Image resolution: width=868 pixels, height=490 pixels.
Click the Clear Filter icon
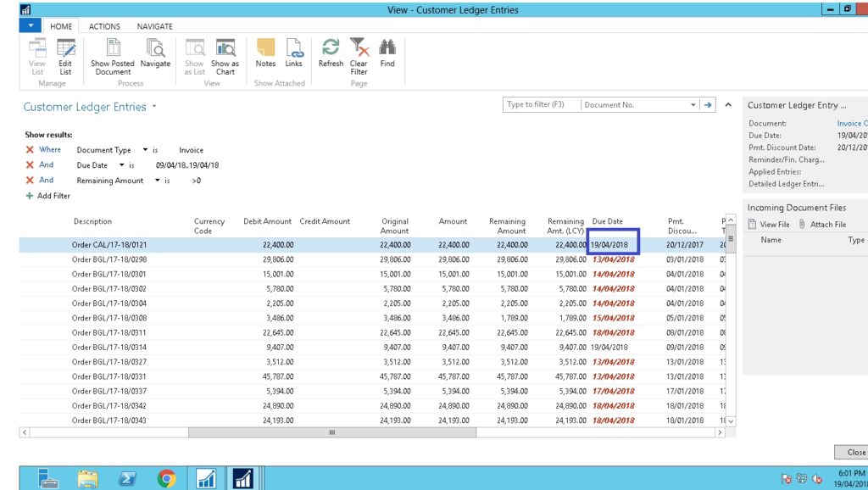click(359, 56)
